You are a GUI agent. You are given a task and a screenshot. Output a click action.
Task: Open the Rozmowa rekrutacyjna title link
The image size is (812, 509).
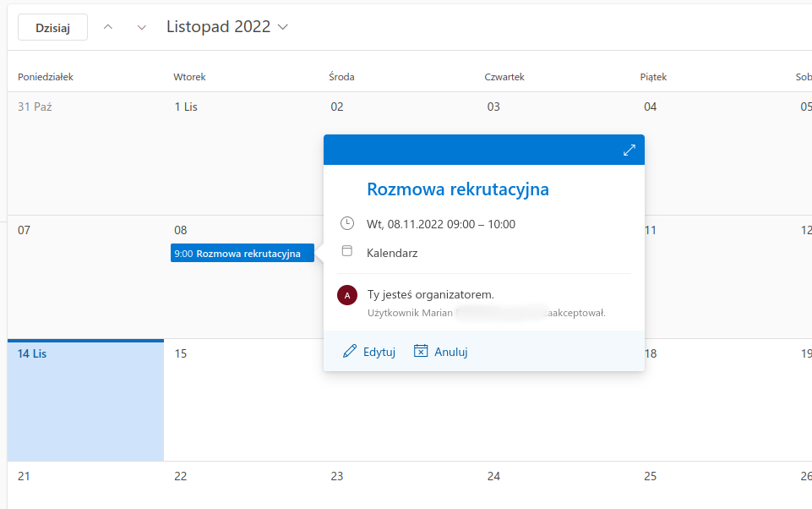point(457,189)
